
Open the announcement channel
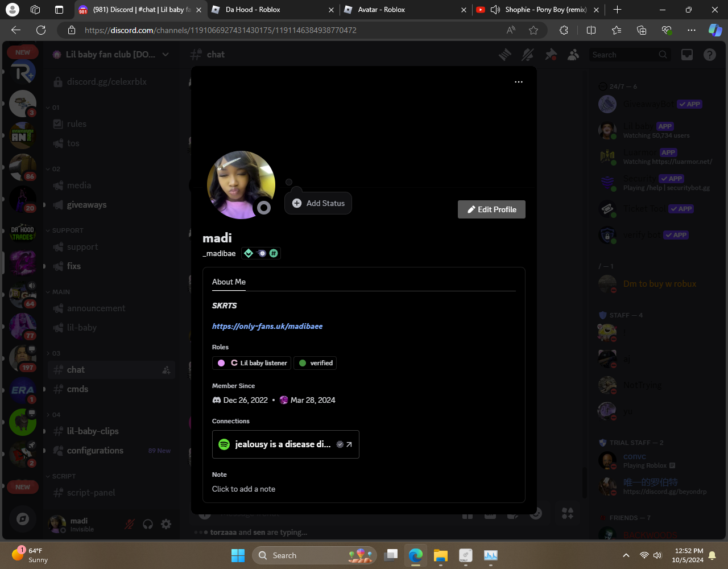coord(111,308)
